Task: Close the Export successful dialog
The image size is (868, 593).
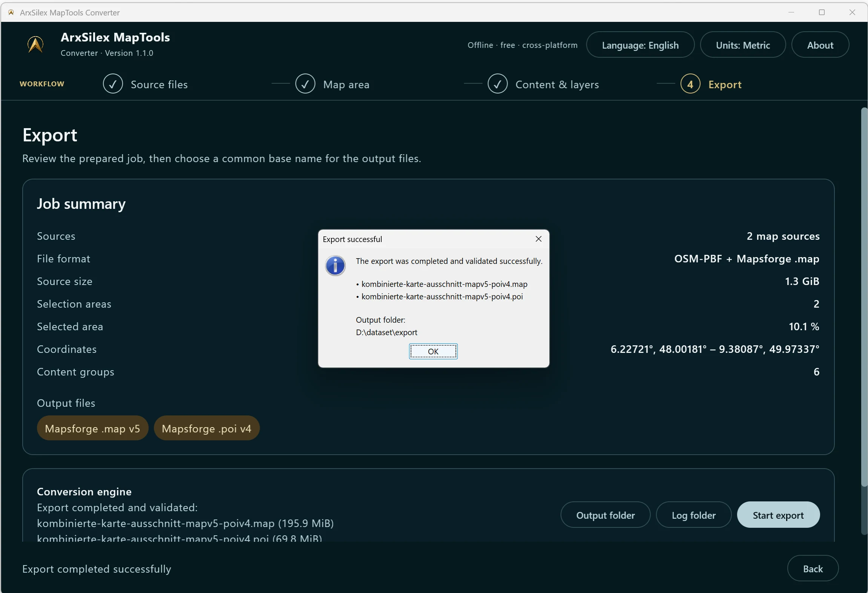Action: [538, 239]
